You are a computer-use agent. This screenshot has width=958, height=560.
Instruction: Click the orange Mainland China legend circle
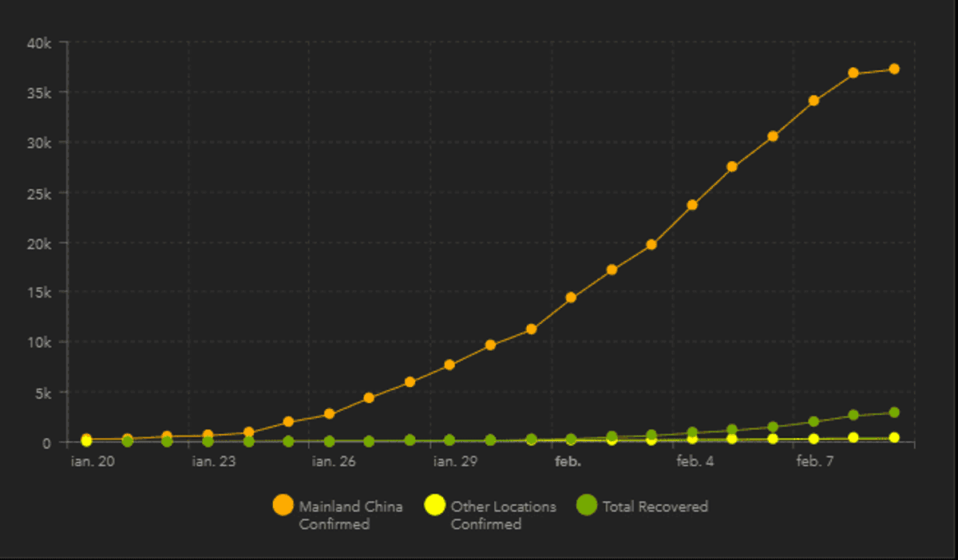[283, 505]
